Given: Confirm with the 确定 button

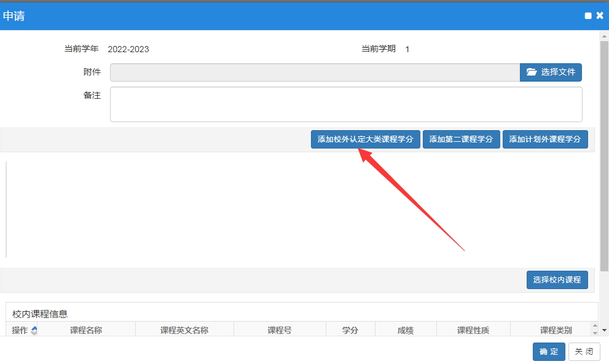Looking at the screenshot, I should coord(549,352).
